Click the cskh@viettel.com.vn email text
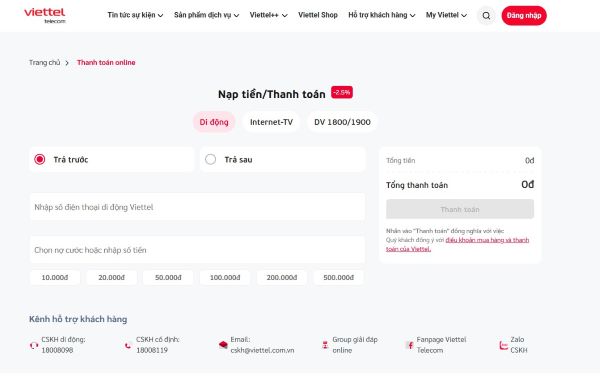Image resolution: width=600 pixels, height=379 pixels. (262, 350)
